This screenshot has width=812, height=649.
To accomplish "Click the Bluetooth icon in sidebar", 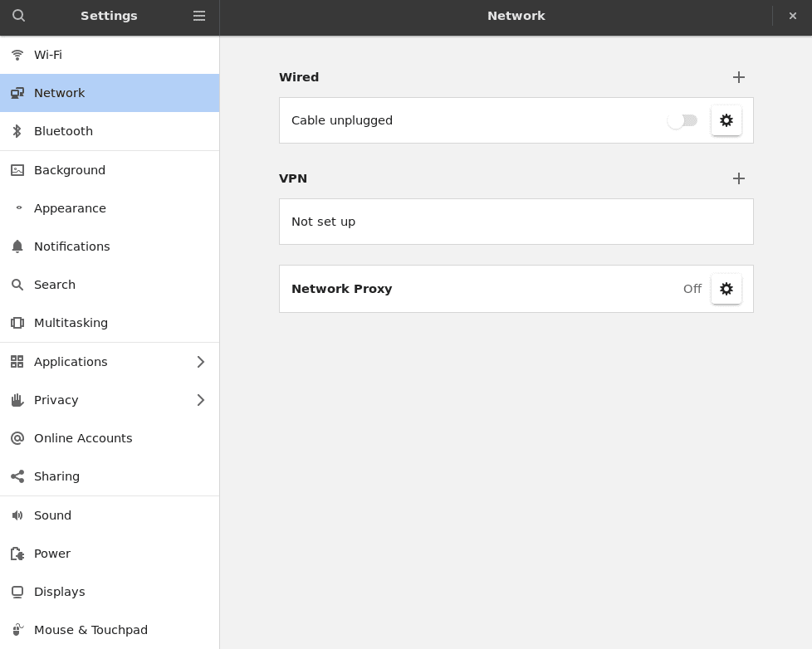I will point(17,131).
